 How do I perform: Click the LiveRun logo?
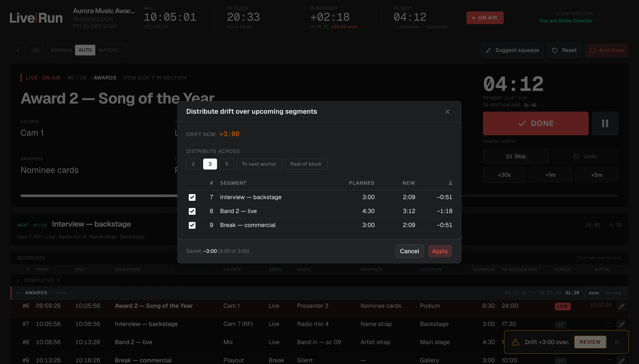coord(36,18)
